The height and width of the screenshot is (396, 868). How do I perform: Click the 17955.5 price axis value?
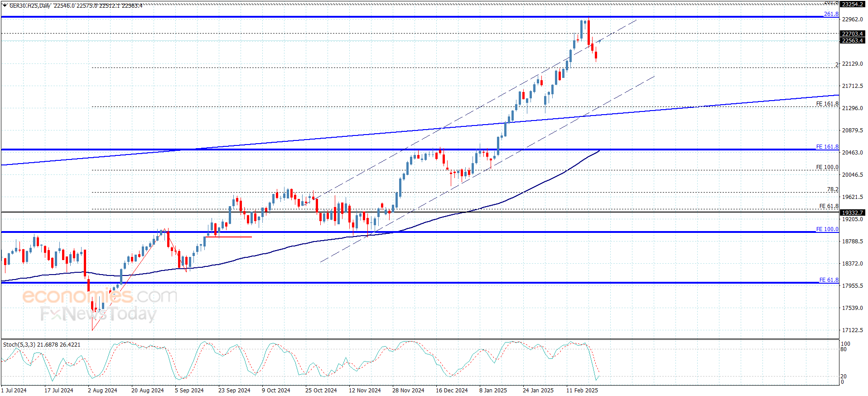point(852,286)
